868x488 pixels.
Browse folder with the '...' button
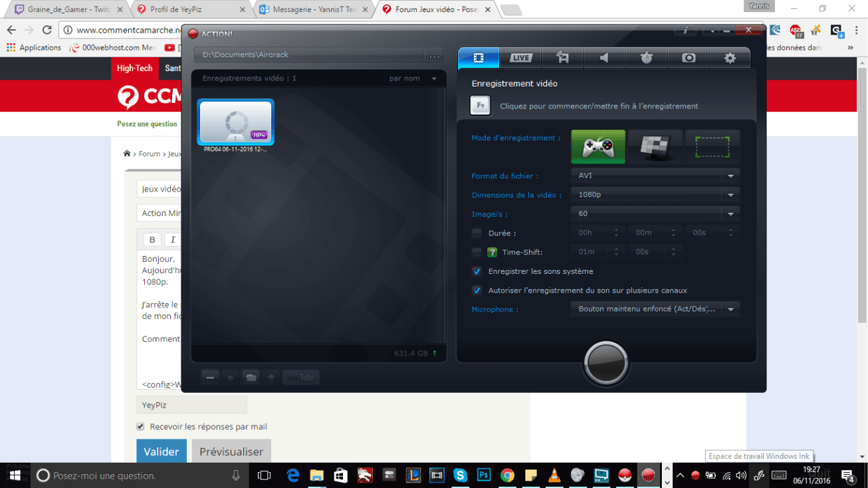(x=434, y=56)
